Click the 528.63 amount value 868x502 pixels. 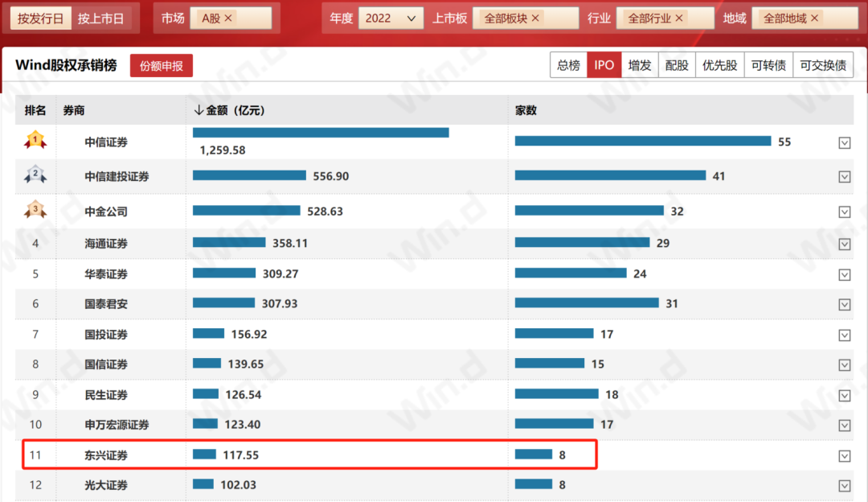click(x=325, y=211)
